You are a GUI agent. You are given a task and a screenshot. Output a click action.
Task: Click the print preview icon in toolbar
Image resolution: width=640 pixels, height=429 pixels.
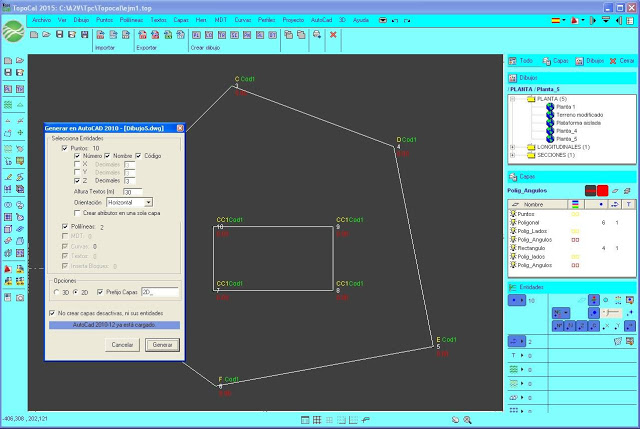pyautogui.click(x=317, y=35)
